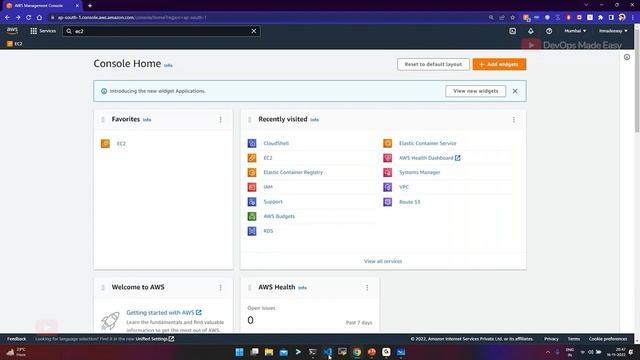Viewport: 640px width, 360px height.
Task: Clear the ec2 search with X
Action: tap(254, 31)
